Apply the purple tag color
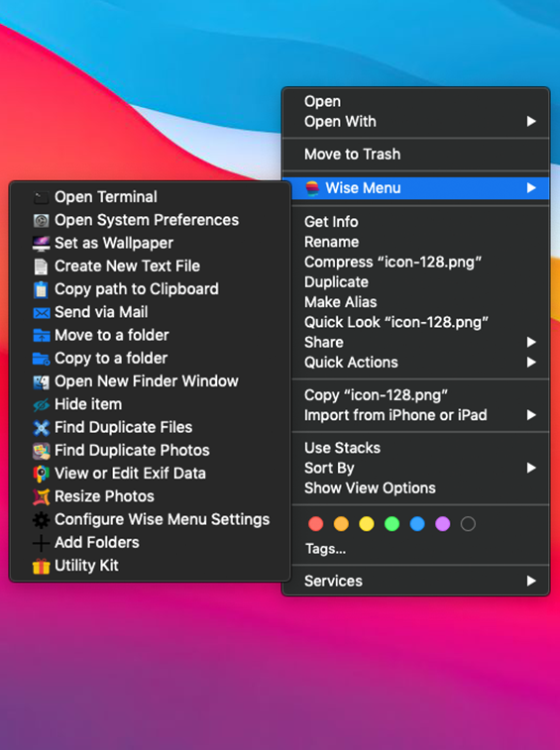560x750 pixels. [443, 524]
